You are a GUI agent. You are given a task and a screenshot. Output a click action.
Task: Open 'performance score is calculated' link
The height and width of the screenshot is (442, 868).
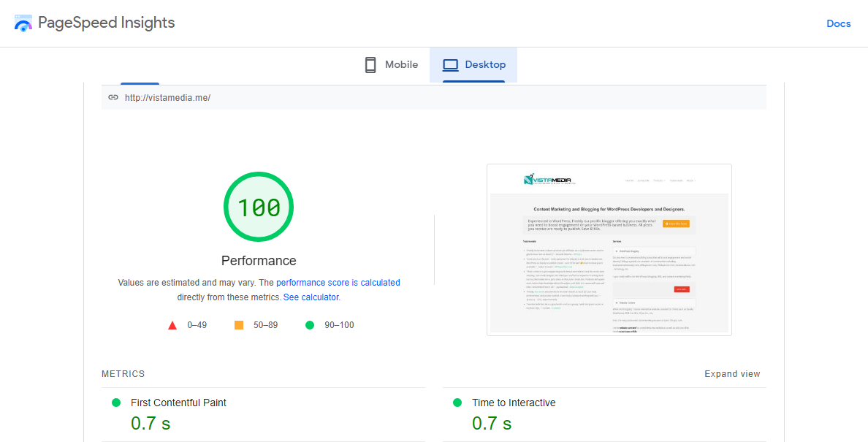click(x=338, y=283)
